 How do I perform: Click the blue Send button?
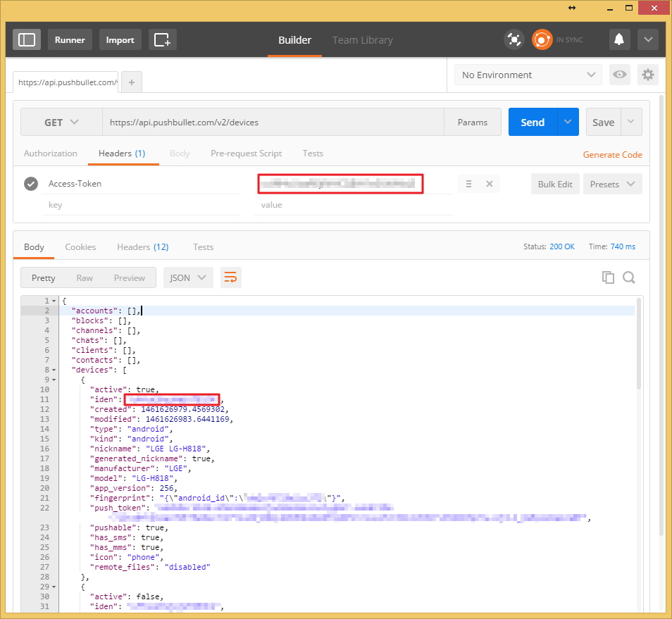tap(533, 123)
